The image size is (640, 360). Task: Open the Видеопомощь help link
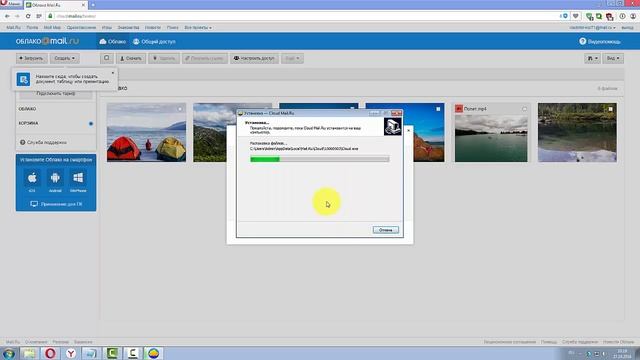coord(600,42)
